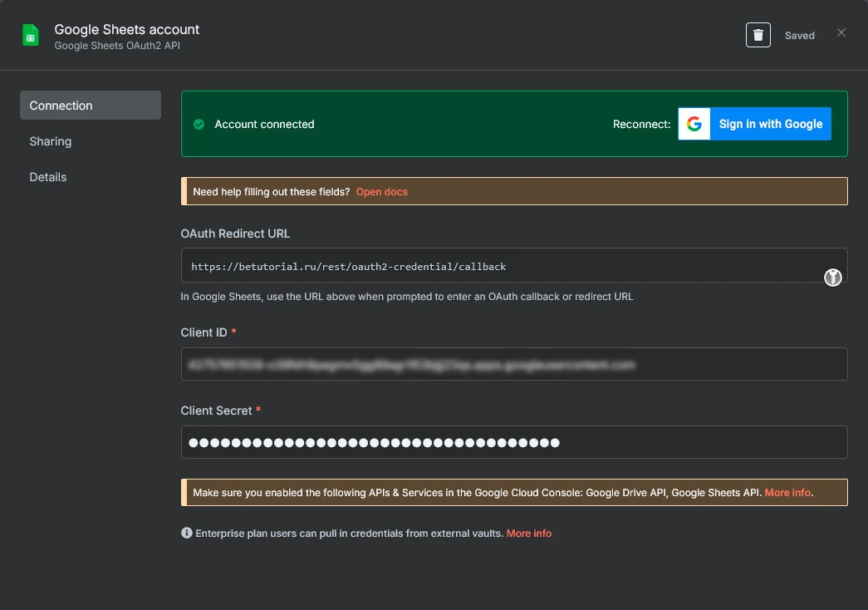This screenshot has width=868, height=610.
Task: Click More info link about Google APIs
Action: (787, 493)
